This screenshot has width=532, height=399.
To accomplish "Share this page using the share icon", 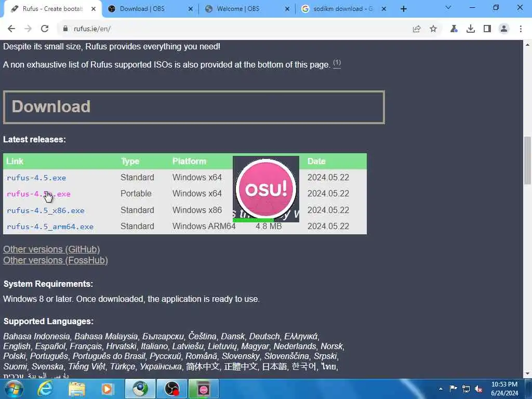I will click(x=417, y=29).
